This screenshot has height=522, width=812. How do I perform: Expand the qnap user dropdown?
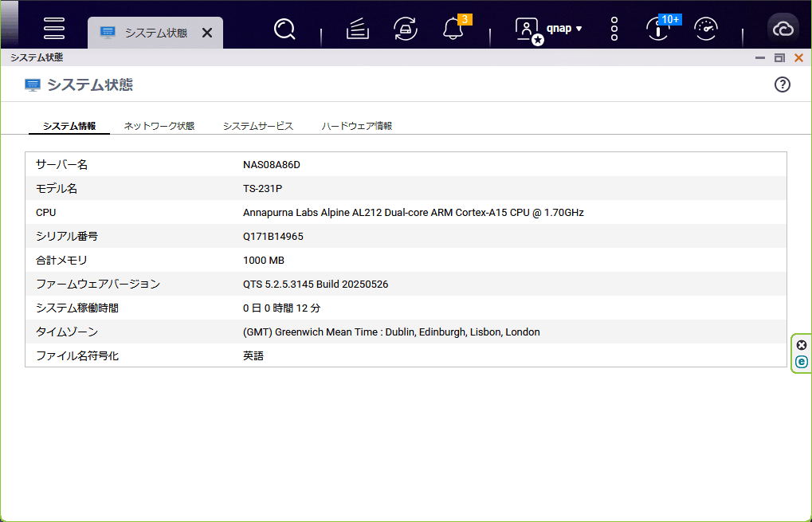pos(564,29)
